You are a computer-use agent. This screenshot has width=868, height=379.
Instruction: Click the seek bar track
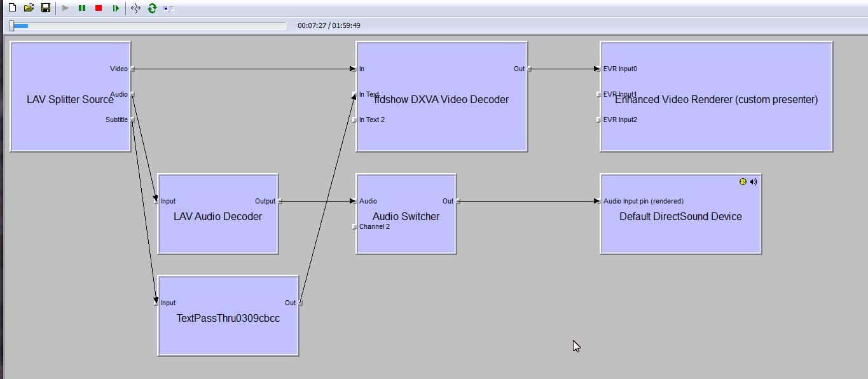click(147, 26)
